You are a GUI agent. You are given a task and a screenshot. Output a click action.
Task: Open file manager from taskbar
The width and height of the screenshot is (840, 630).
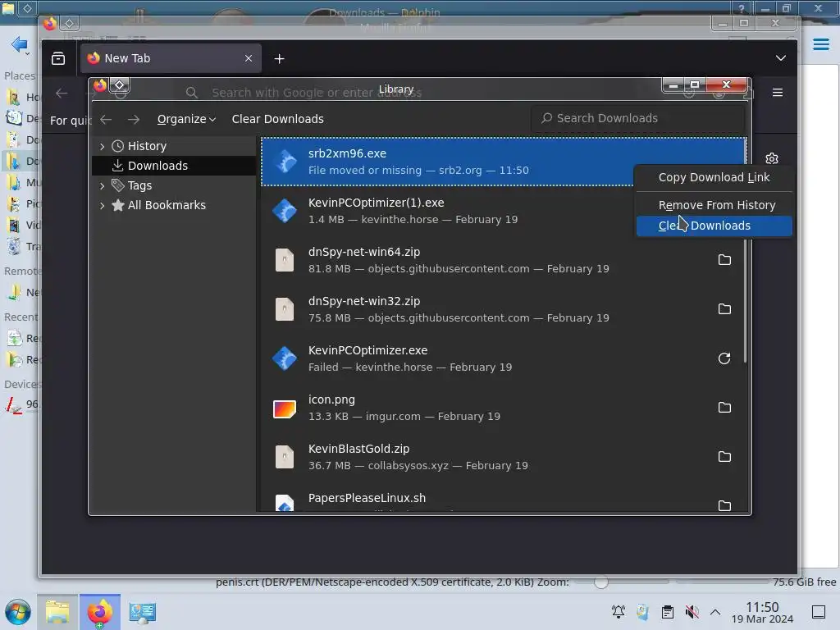(x=57, y=612)
